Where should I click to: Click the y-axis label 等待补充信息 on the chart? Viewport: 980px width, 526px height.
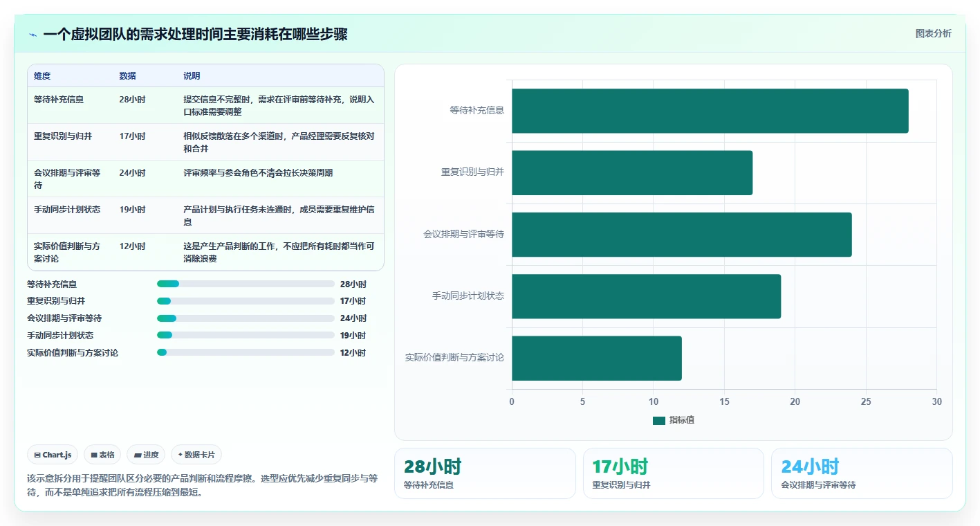pos(477,110)
